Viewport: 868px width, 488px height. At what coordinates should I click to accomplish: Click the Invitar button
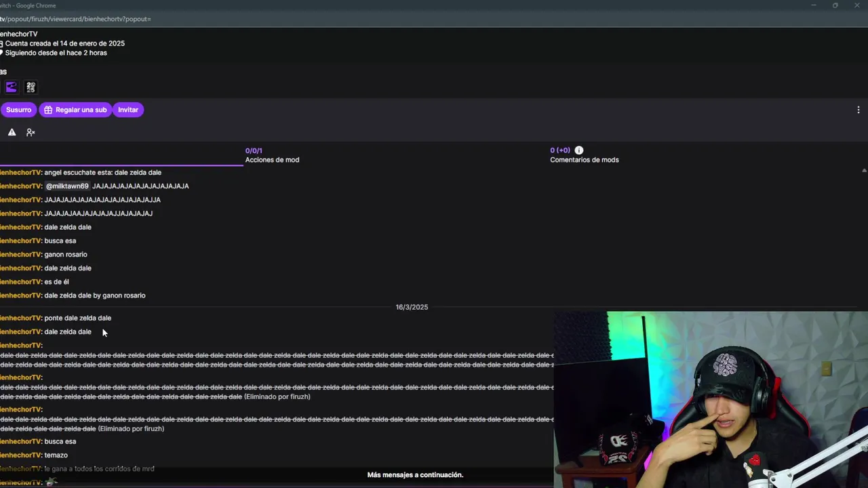(x=128, y=110)
